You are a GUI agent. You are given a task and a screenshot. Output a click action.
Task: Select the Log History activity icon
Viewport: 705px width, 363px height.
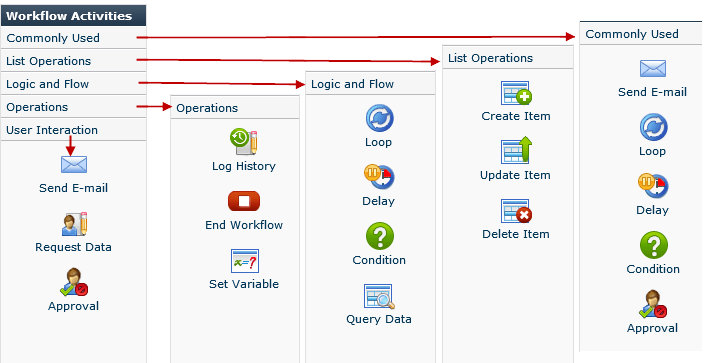pyautogui.click(x=244, y=142)
